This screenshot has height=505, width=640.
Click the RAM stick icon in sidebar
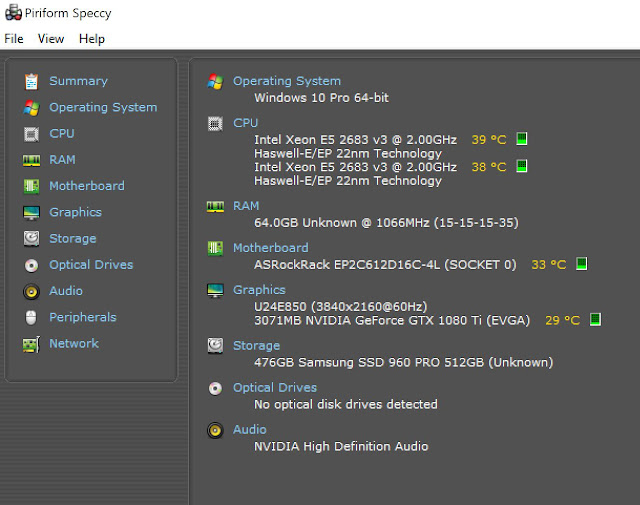pos(31,160)
